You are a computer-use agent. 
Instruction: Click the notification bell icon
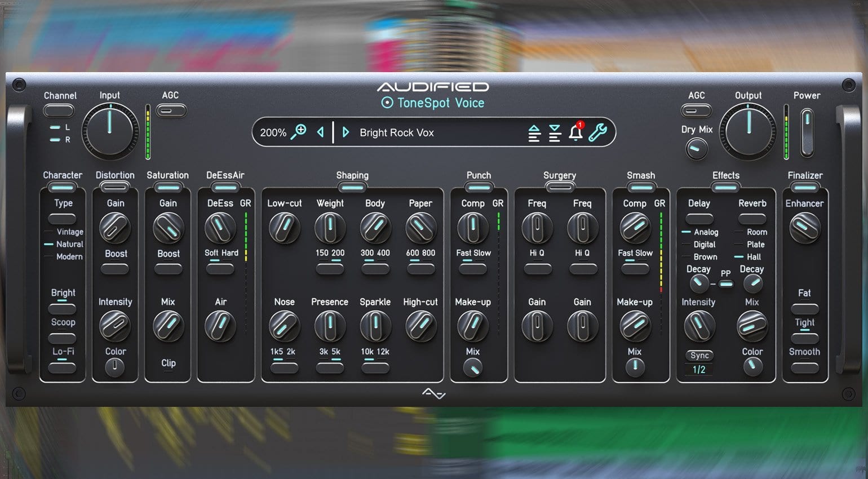pyautogui.click(x=575, y=133)
